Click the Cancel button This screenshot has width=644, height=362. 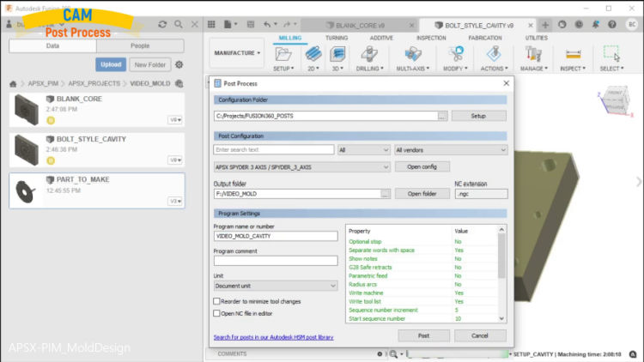pos(480,335)
